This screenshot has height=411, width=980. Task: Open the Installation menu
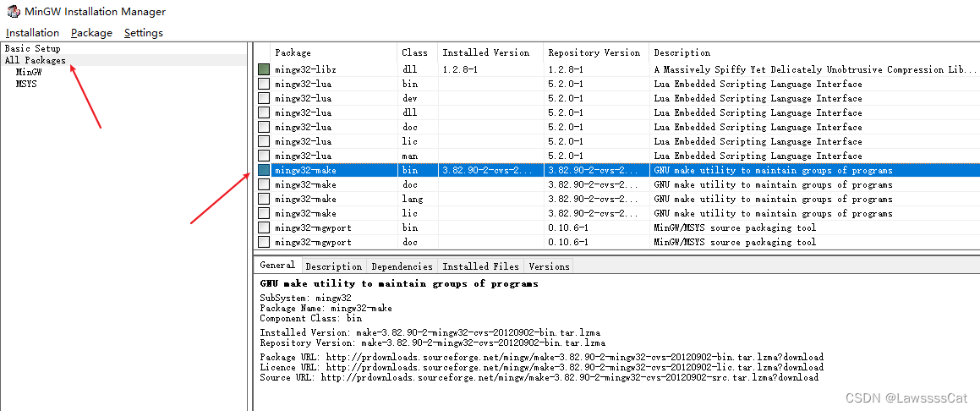(x=32, y=32)
